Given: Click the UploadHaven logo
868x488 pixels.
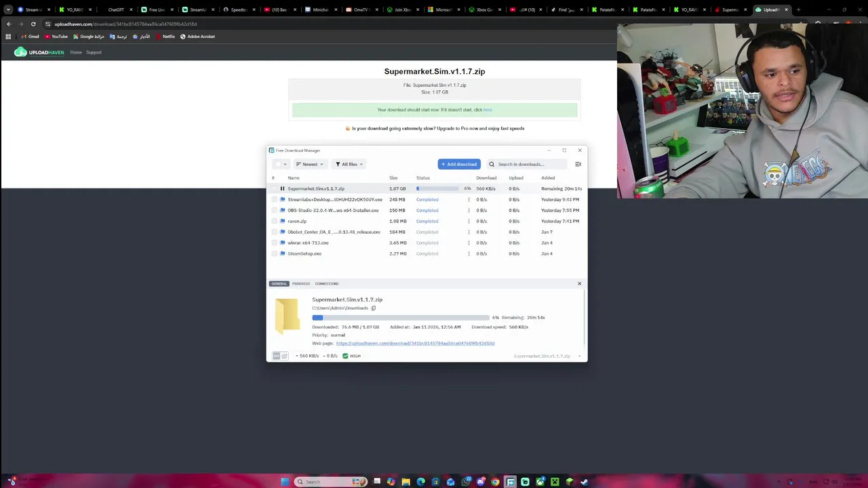Looking at the screenshot, I should pos(39,52).
